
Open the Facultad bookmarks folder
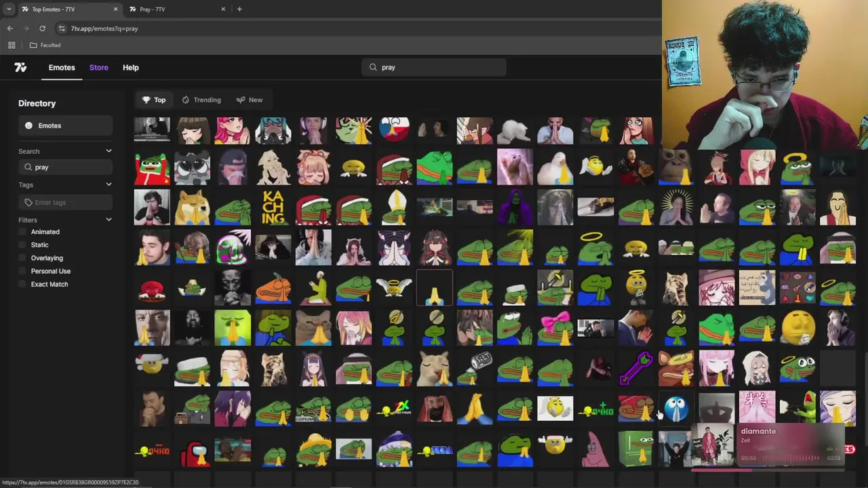point(45,45)
